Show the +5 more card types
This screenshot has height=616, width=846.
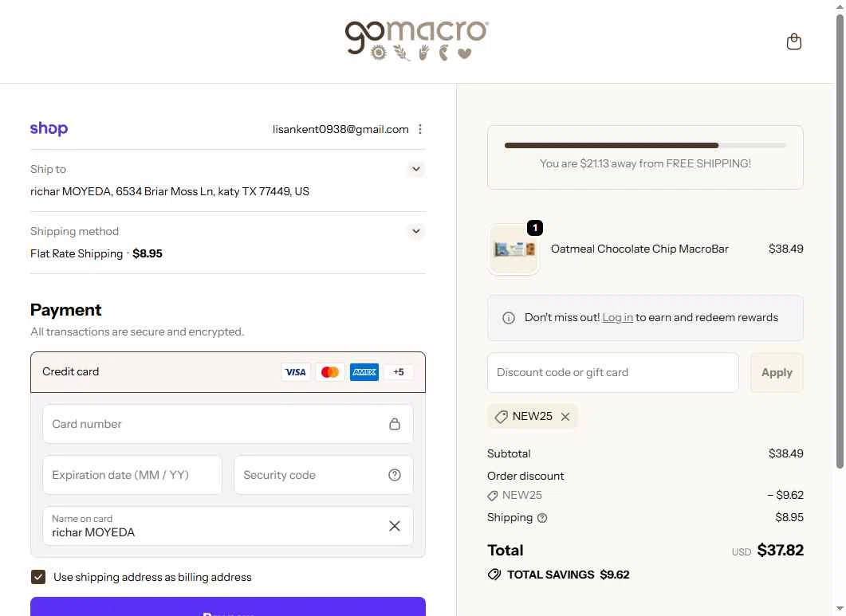point(399,372)
